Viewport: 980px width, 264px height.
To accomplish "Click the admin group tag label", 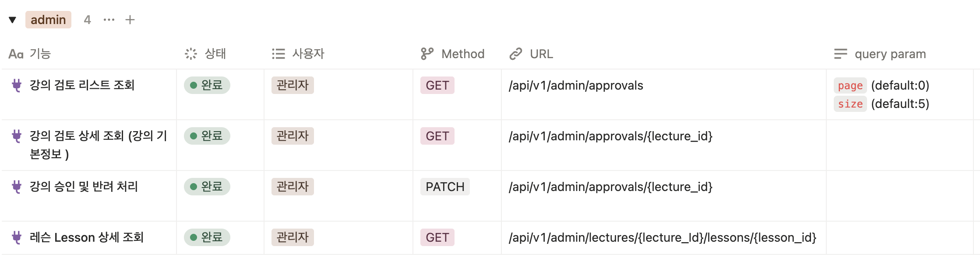I will 48,20.
